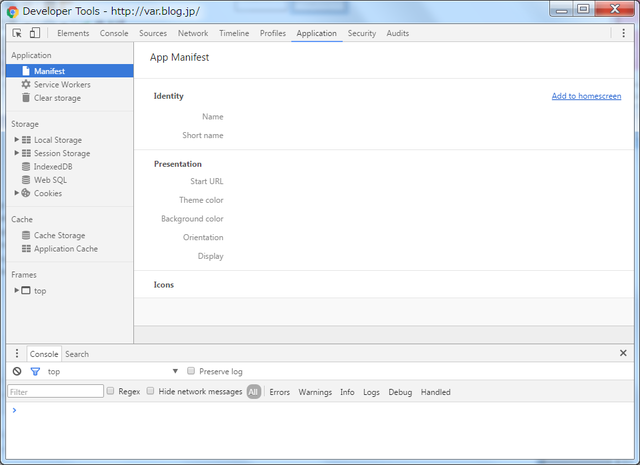Filter console to Handled messages

coord(436,392)
